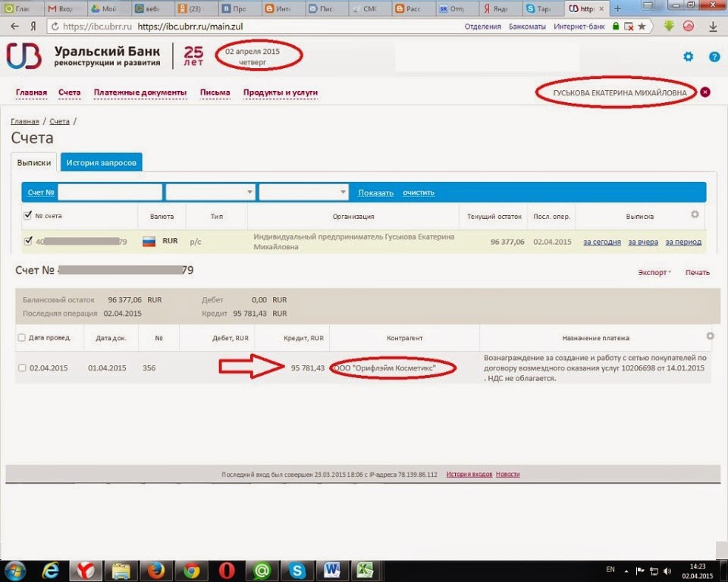Click the Ural Bank logo
Image resolution: width=728 pixels, height=582 pixels.
click(24, 55)
